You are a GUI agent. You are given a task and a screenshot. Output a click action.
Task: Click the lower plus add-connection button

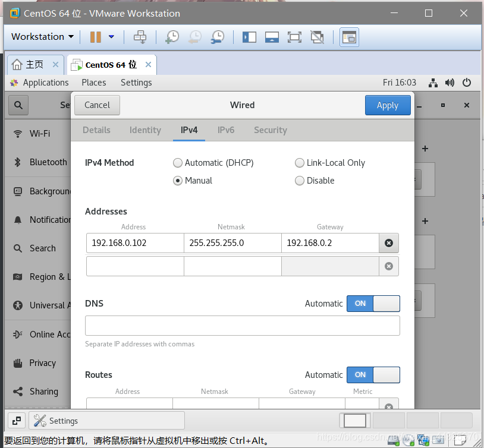click(425, 221)
